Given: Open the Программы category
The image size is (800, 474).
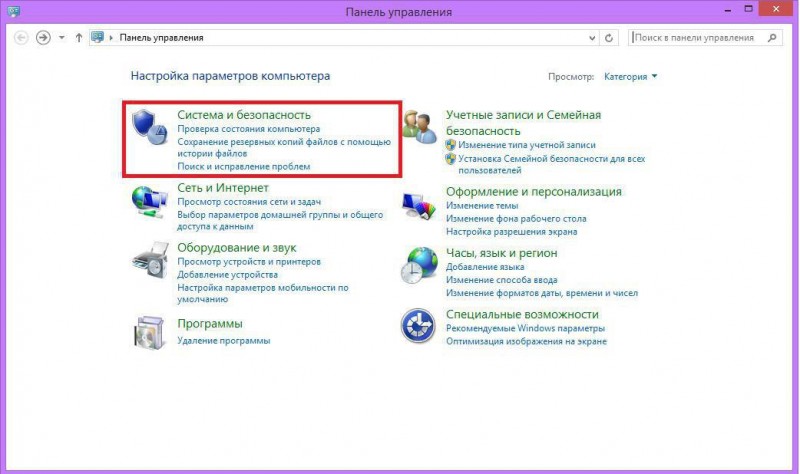Looking at the screenshot, I should tap(210, 324).
